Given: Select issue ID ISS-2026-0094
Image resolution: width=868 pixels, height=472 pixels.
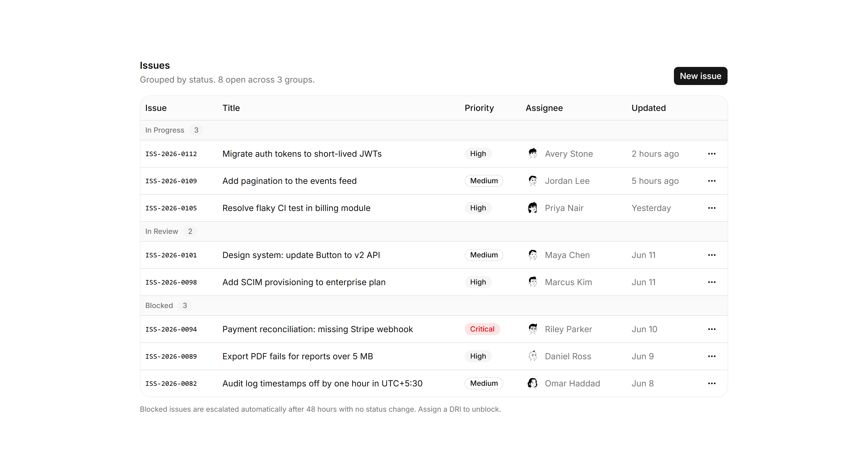Looking at the screenshot, I should click(171, 329).
